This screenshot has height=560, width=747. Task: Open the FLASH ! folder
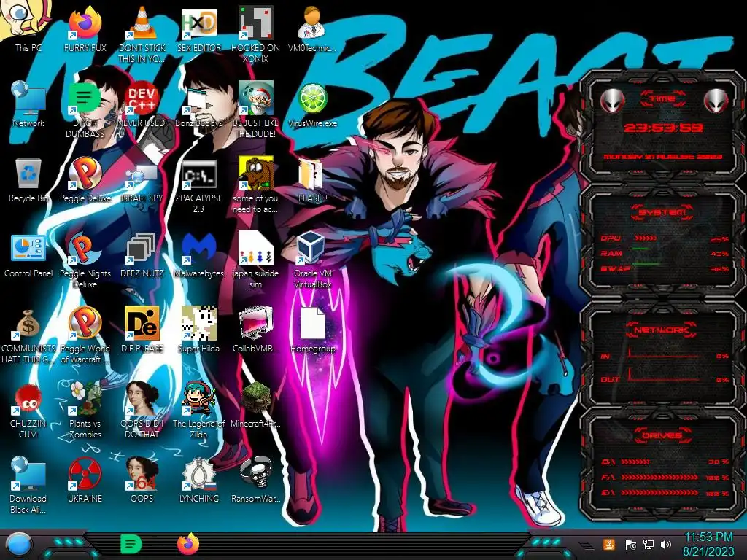(x=312, y=179)
